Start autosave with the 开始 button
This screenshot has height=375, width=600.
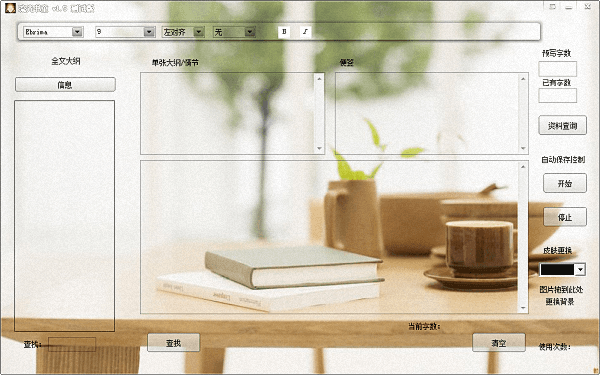click(x=565, y=183)
